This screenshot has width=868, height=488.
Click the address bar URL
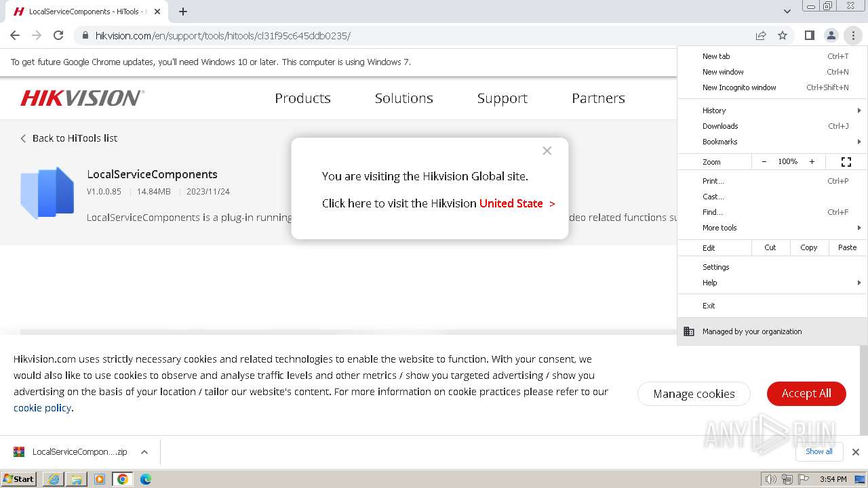tap(223, 35)
